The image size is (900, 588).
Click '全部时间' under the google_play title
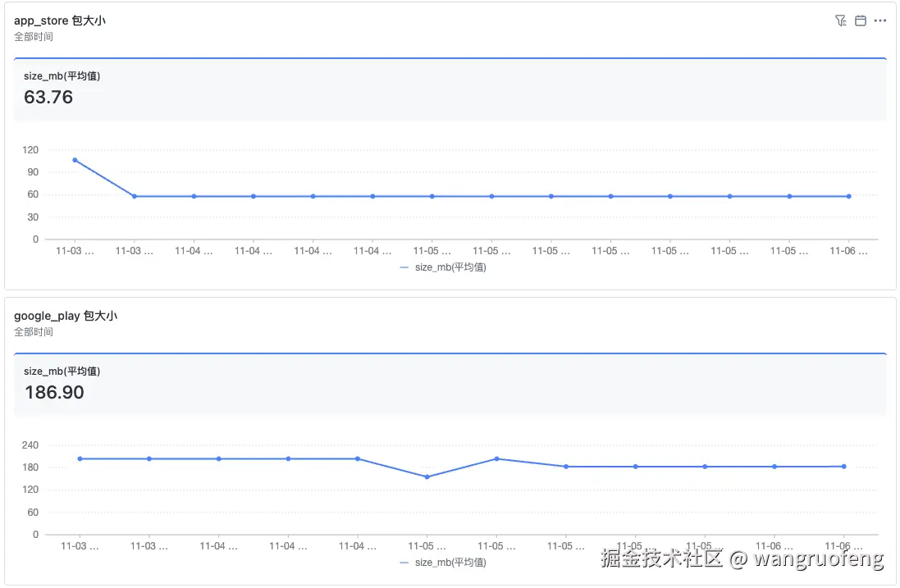click(34, 332)
